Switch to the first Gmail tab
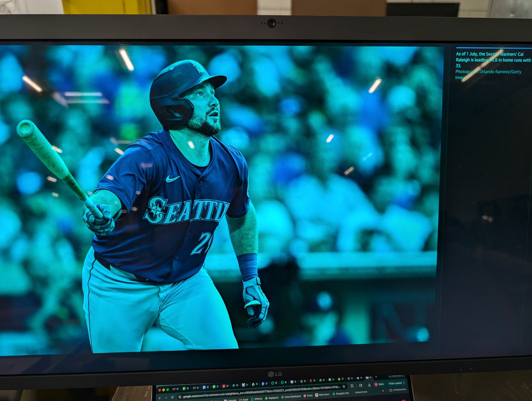532x401 pixels. (176, 389)
